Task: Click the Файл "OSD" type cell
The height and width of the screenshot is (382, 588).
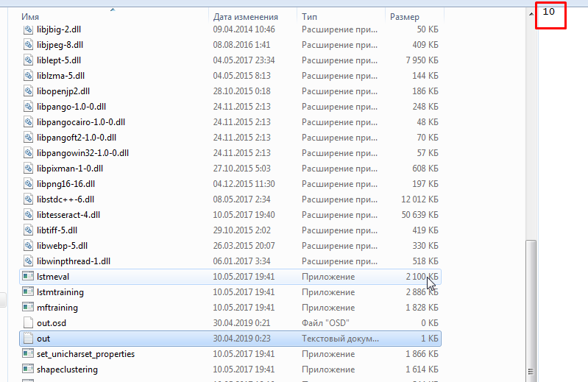Action: (325, 323)
